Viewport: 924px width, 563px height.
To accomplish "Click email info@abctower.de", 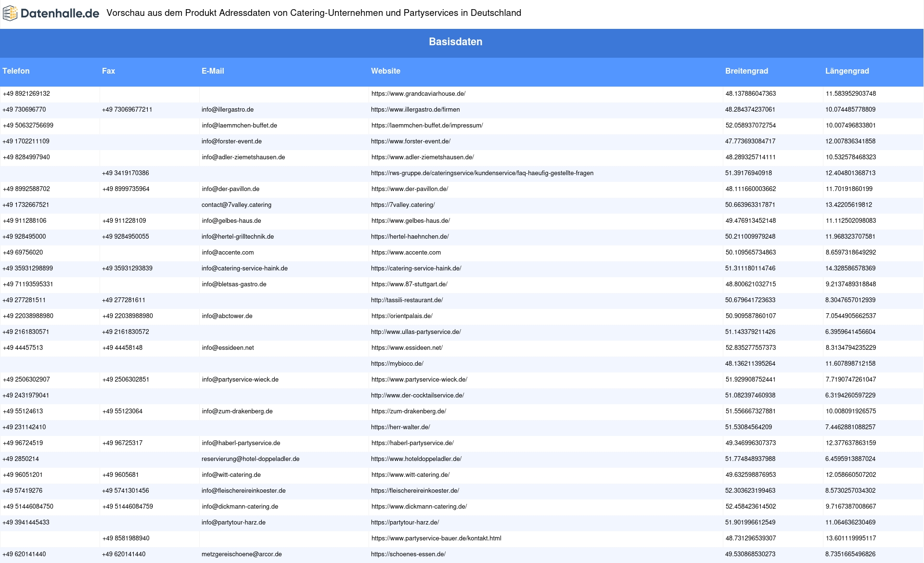I will [227, 316].
